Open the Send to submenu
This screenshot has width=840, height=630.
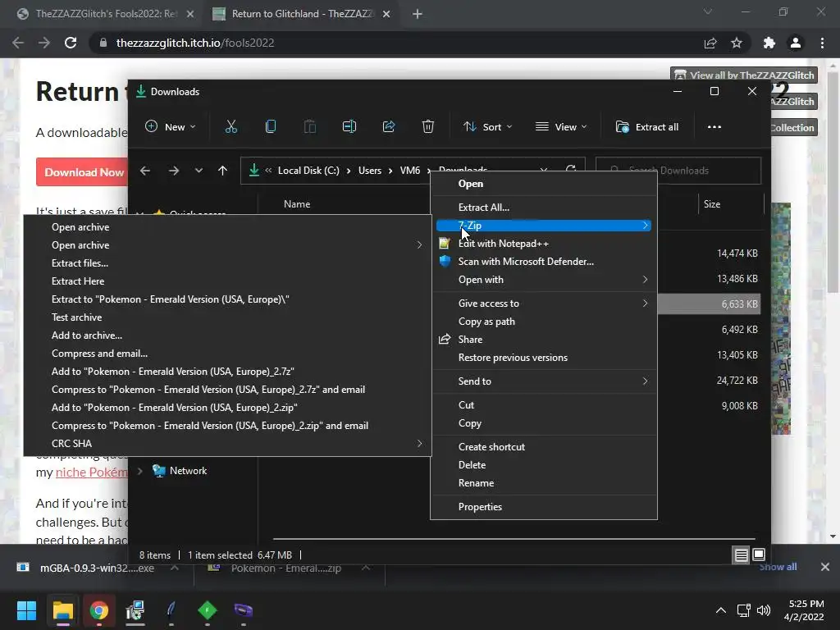(x=544, y=381)
